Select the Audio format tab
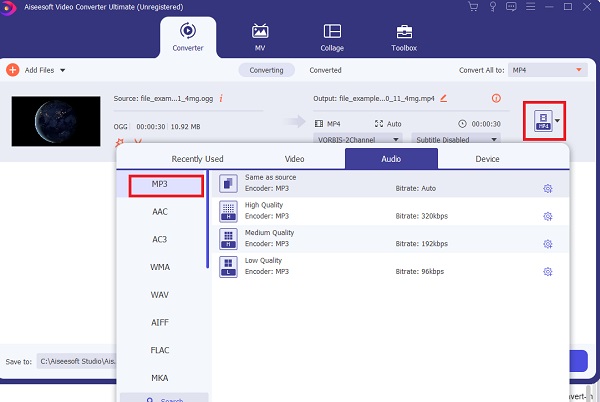The height and width of the screenshot is (402, 600). (391, 159)
